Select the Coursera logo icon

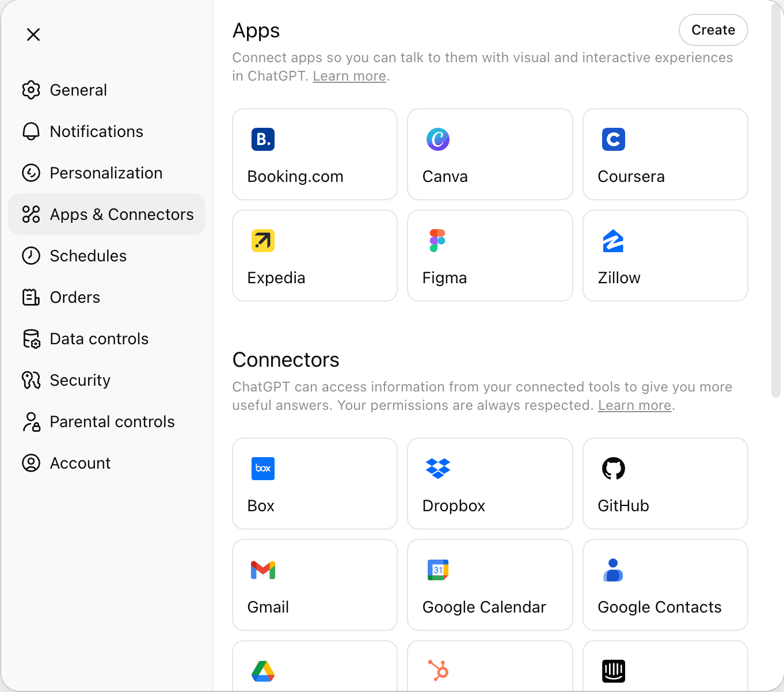(x=614, y=139)
